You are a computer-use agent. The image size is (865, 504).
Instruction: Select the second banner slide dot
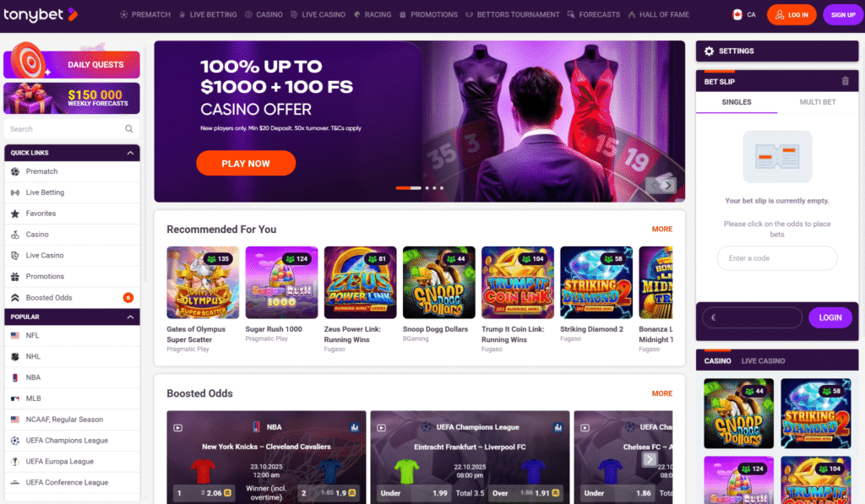427,188
